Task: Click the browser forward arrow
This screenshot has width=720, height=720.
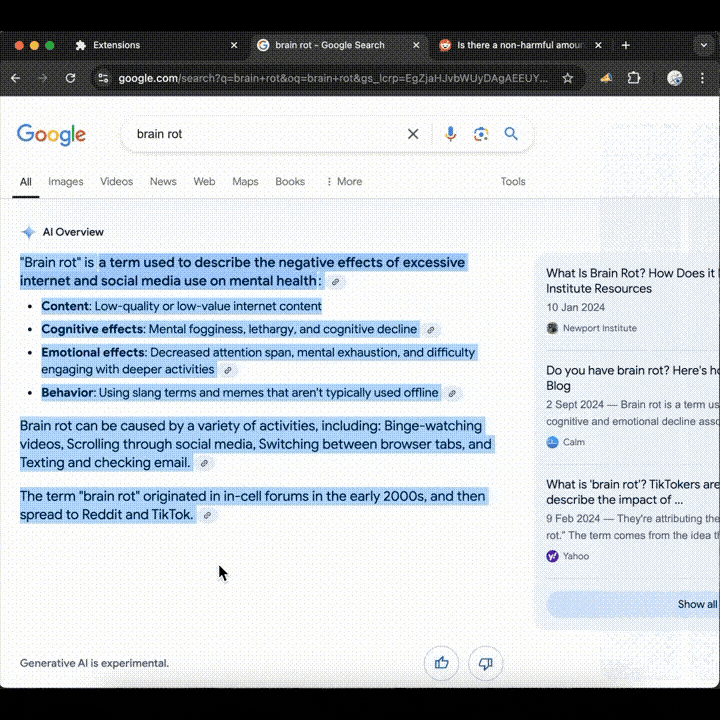Action: (43, 78)
